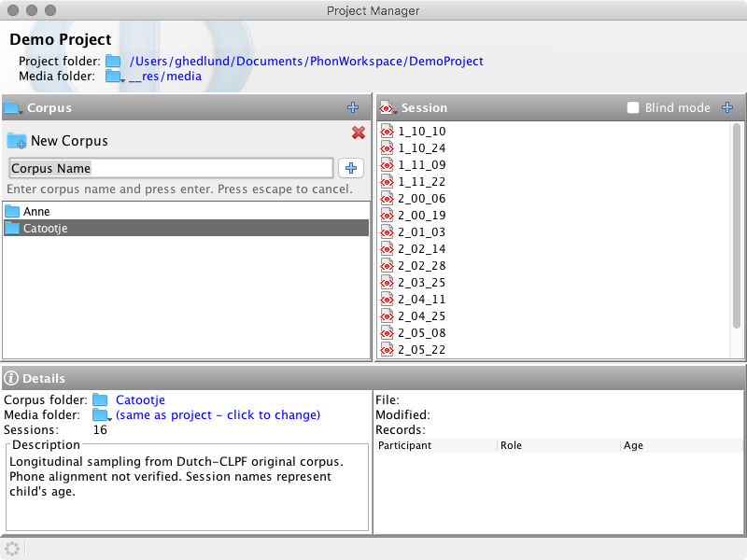
Task: Click the folder icon in the Corpus panel header
Action: pyautogui.click(x=12, y=107)
